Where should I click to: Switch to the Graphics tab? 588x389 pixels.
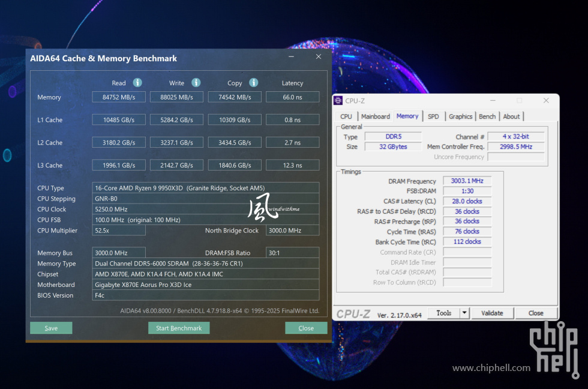461,116
